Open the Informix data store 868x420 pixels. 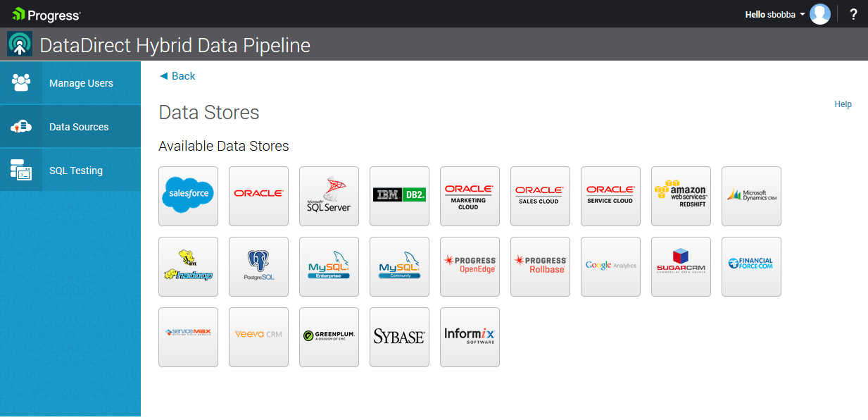tap(470, 337)
